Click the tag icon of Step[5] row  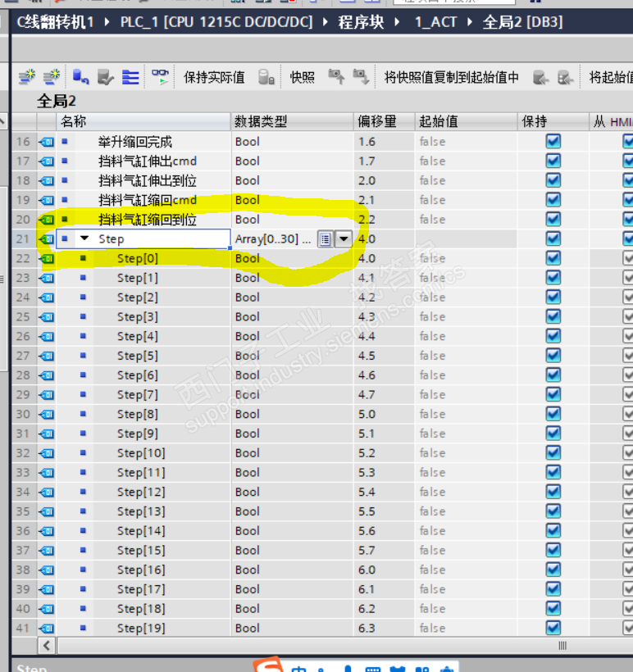pyautogui.click(x=46, y=356)
